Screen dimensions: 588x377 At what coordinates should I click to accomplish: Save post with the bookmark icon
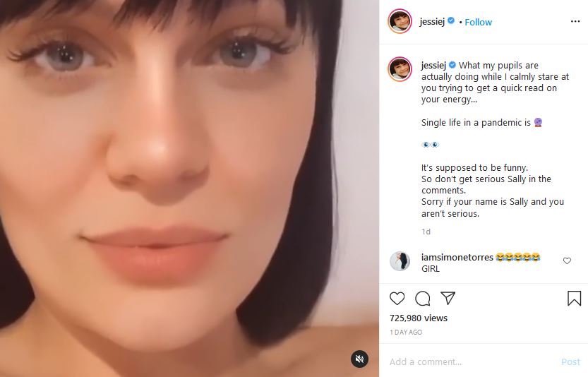[574, 299]
